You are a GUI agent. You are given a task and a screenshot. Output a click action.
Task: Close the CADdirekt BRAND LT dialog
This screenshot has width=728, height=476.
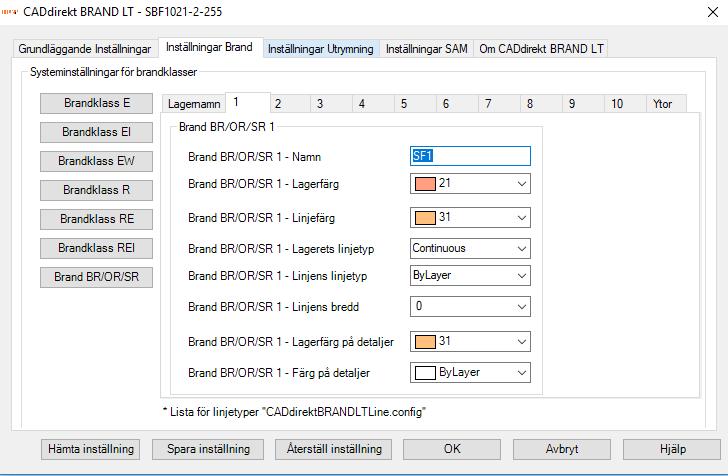point(713,12)
